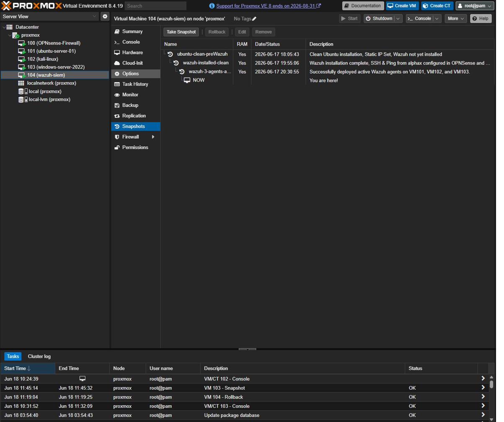
Task: Open Server View settings gear
Action: pyautogui.click(x=105, y=16)
